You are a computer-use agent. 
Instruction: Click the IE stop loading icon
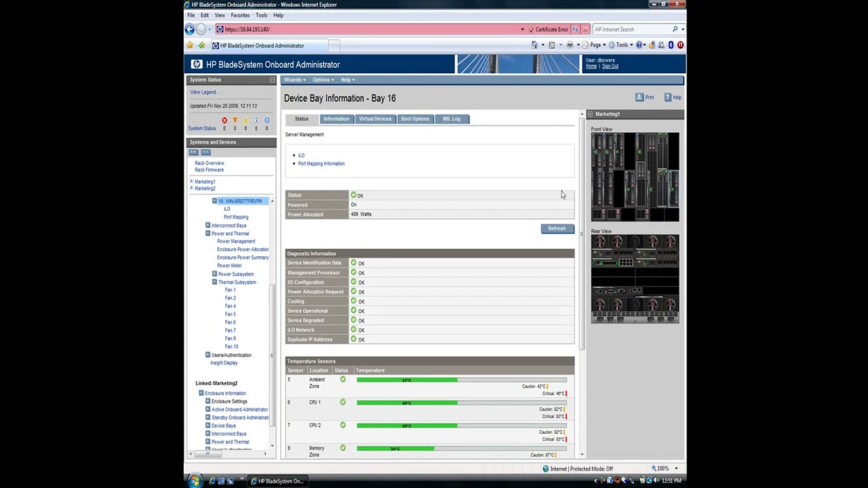click(x=585, y=29)
